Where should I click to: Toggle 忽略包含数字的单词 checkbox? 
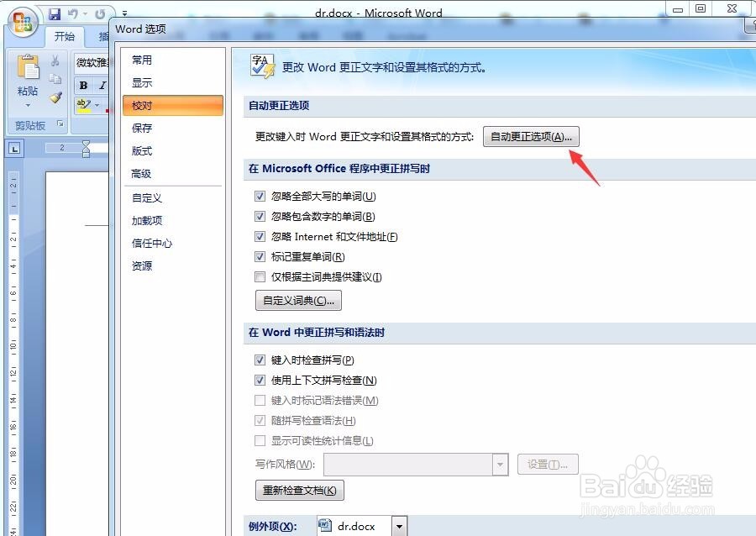[260, 217]
